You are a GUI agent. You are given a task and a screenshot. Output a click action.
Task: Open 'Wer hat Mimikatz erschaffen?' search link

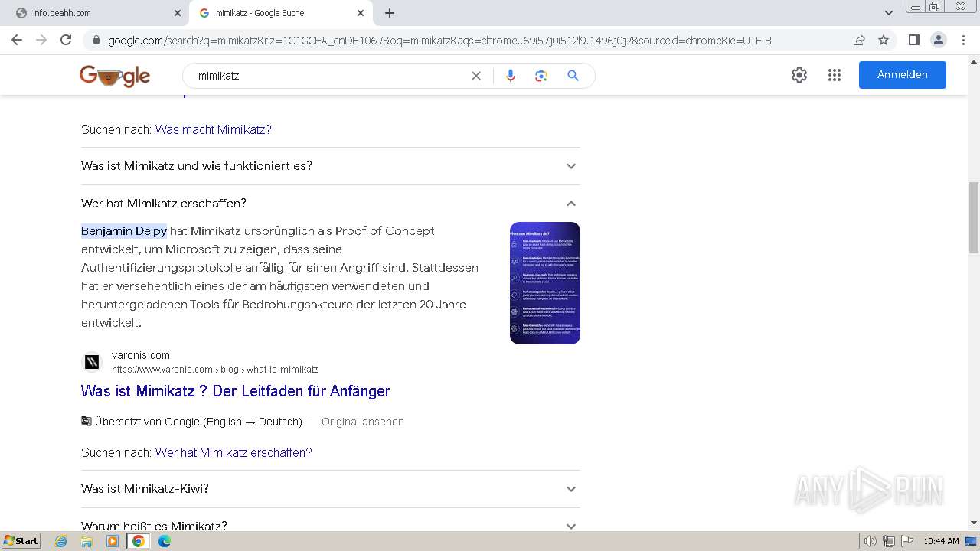tap(234, 452)
